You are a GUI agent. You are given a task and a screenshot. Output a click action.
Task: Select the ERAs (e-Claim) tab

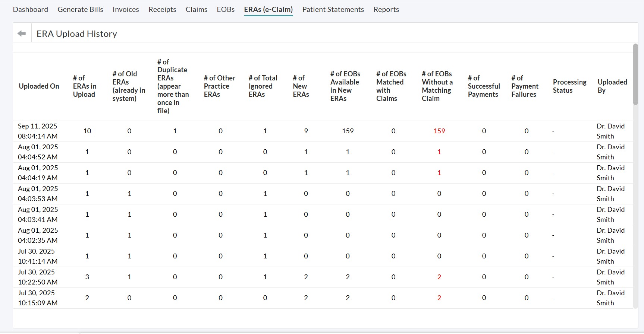pos(268,9)
